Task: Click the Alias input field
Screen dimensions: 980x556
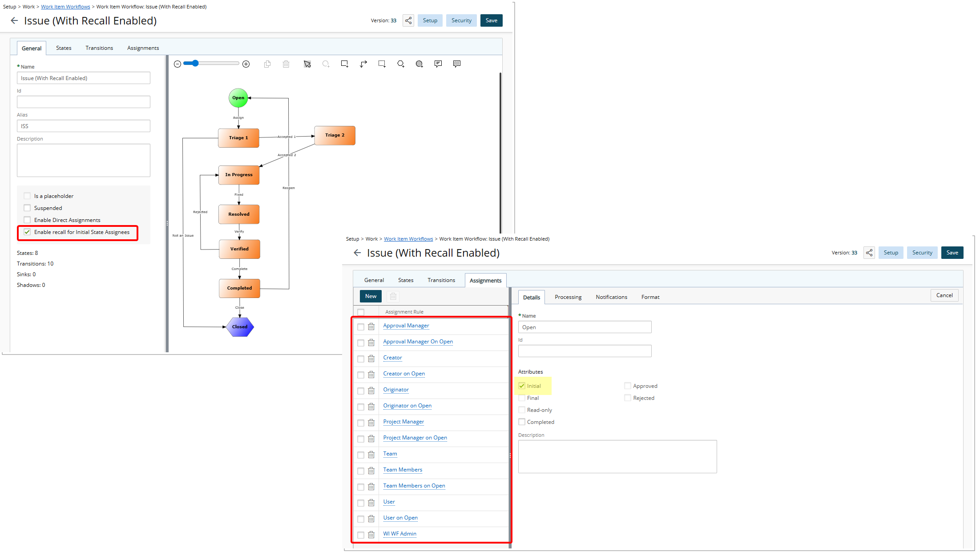Action: [x=84, y=126]
